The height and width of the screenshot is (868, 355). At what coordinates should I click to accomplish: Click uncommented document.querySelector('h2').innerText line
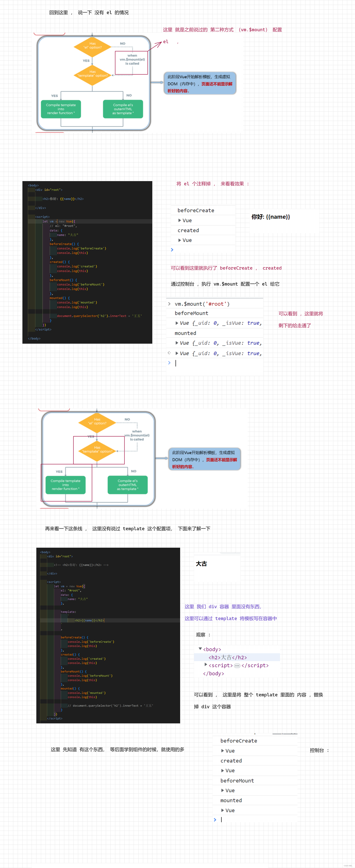click(x=99, y=316)
